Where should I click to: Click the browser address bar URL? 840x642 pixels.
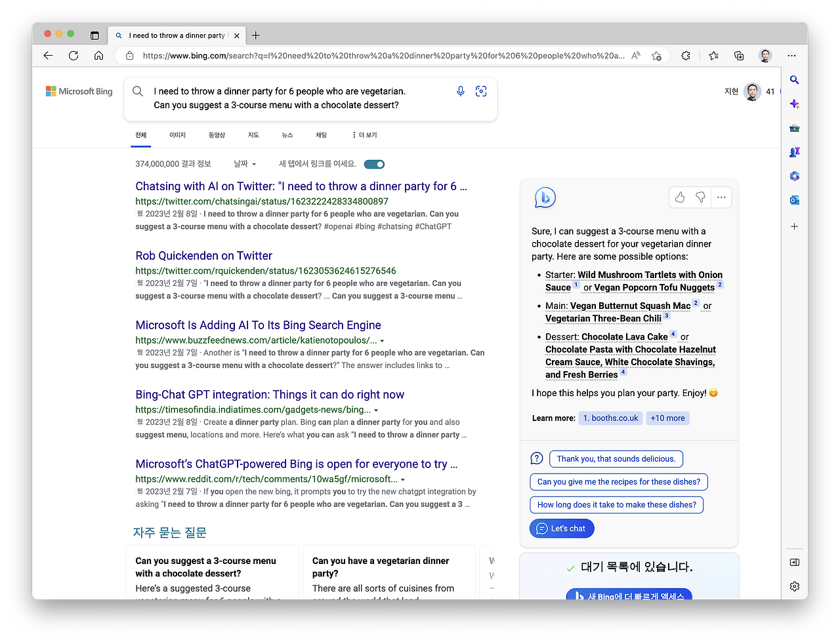tap(384, 56)
